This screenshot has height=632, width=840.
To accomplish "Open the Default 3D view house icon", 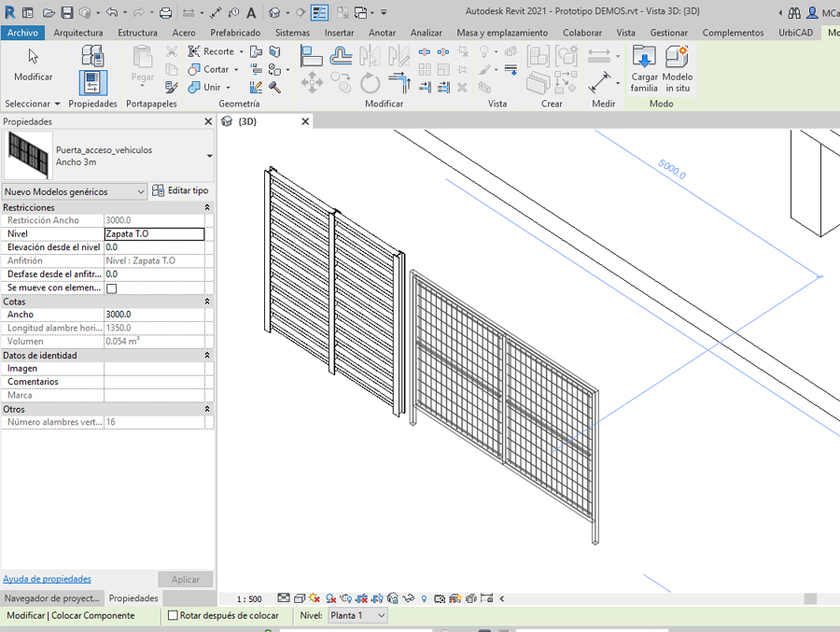I will 274,13.
